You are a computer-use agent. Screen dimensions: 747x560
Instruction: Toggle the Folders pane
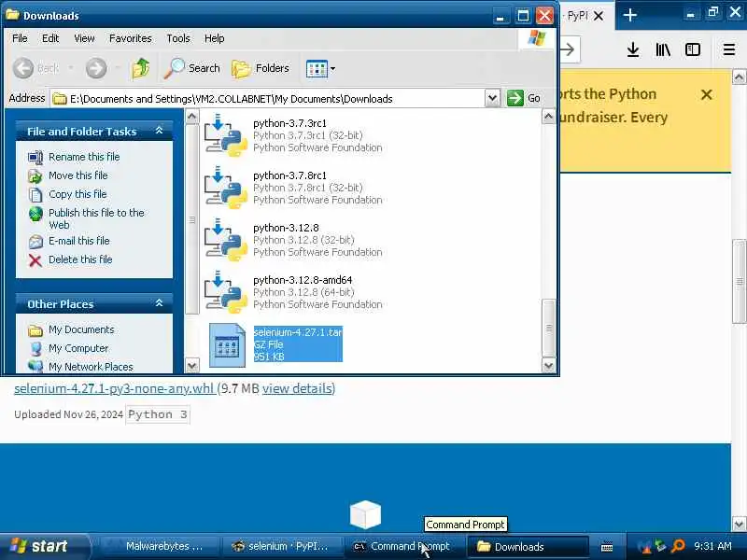[261, 68]
